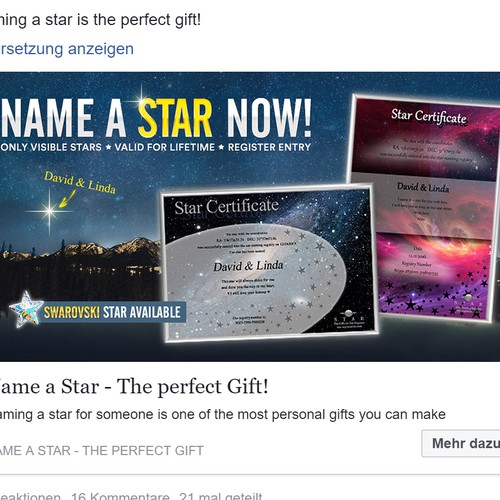Click the pink nebula Star Certificate image
Image resolution: width=500 pixels, height=500 pixels.
(423, 208)
